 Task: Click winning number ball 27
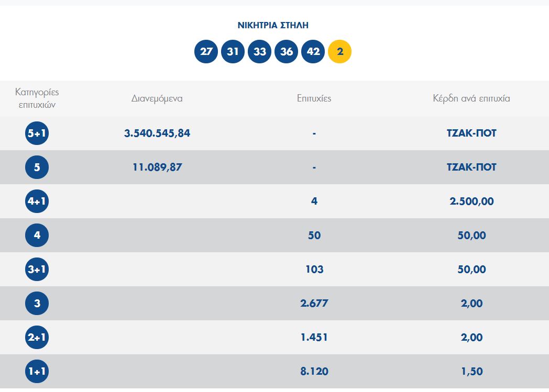(x=206, y=52)
